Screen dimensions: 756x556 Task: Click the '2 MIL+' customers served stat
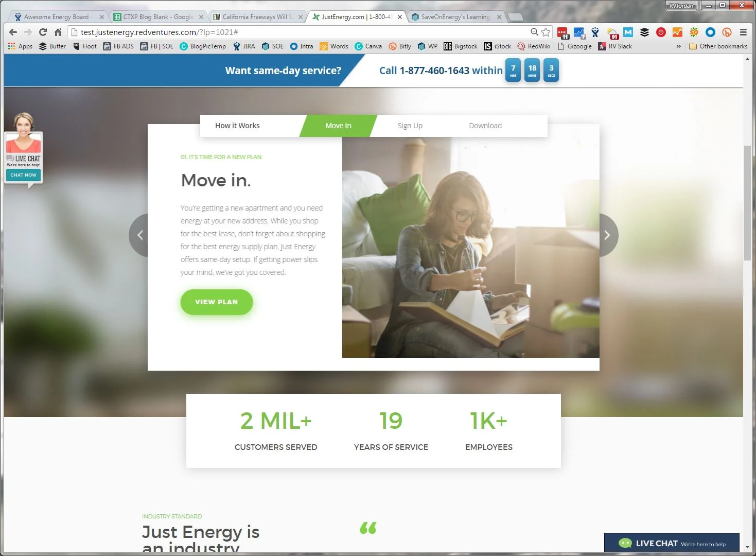pos(276,421)
